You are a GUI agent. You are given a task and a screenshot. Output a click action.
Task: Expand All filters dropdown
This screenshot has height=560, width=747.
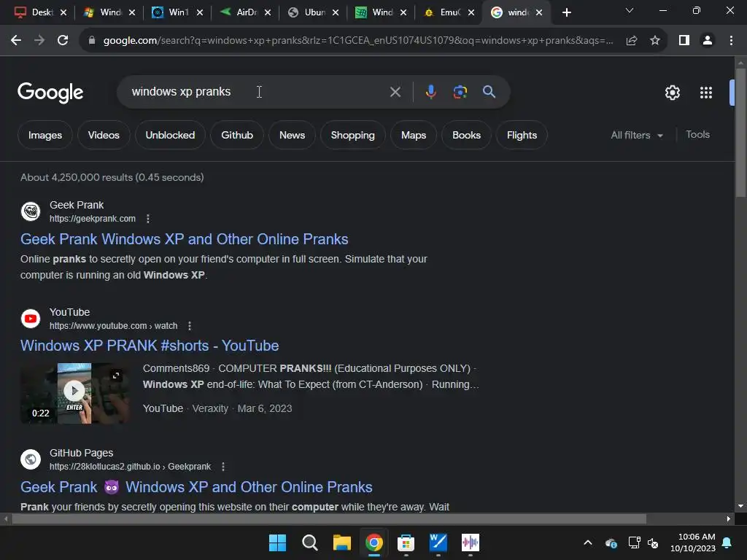point(637,135)
